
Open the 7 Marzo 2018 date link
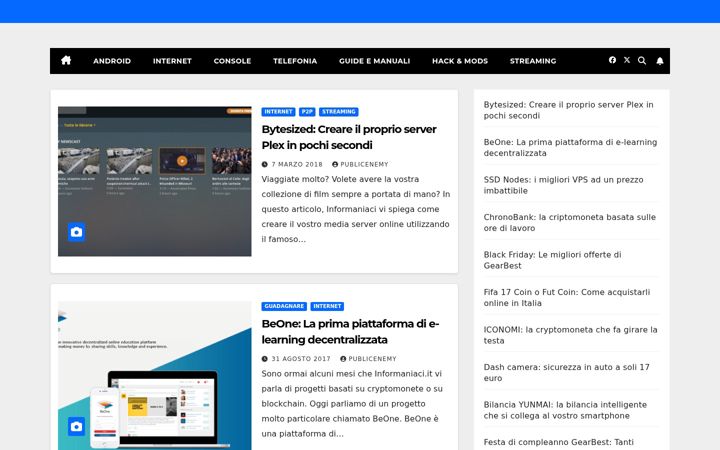pos(297,164)
